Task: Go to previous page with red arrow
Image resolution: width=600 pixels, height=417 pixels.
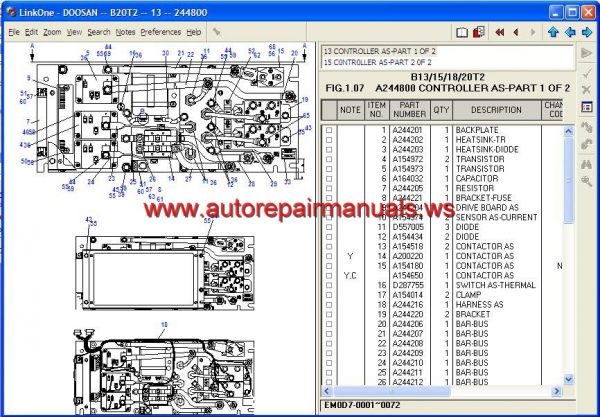Action: (x=516, y=33)
